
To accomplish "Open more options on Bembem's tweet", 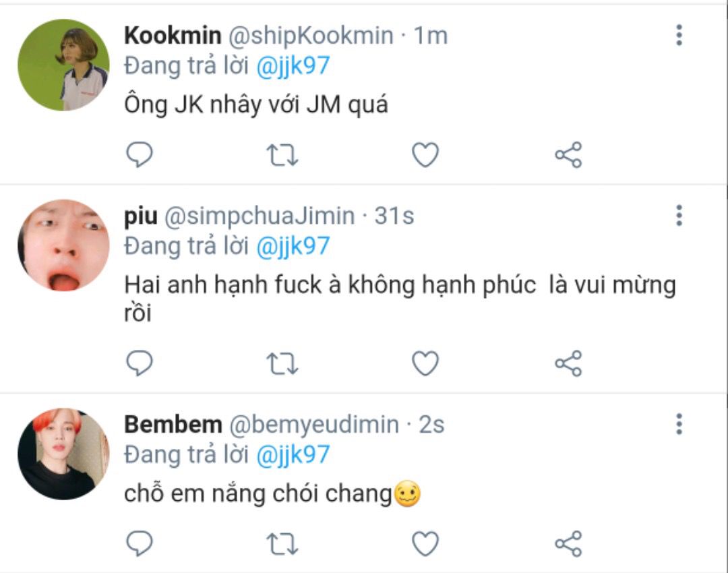I will [679, 424].
